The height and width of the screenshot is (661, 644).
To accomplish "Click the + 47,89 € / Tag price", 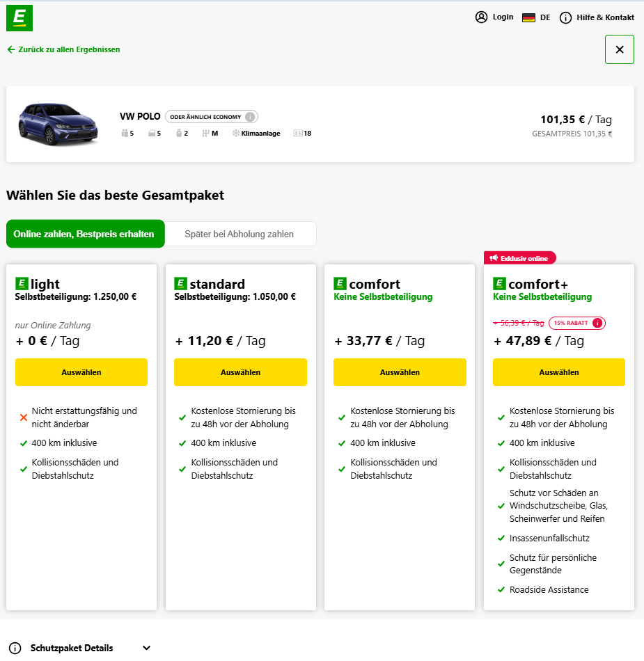I will pyautogui.click(x=539, y=341).
